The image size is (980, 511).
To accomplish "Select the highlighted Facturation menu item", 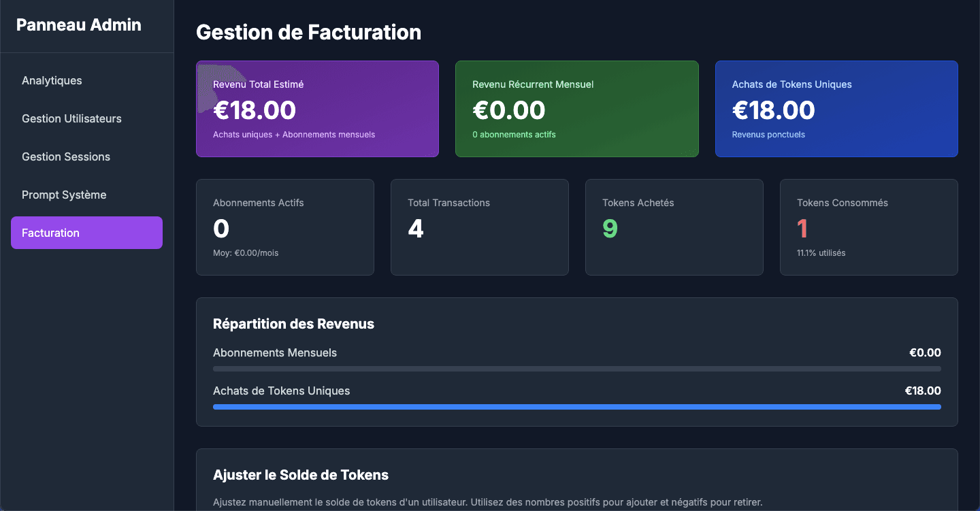I will [x=86, y=233].
